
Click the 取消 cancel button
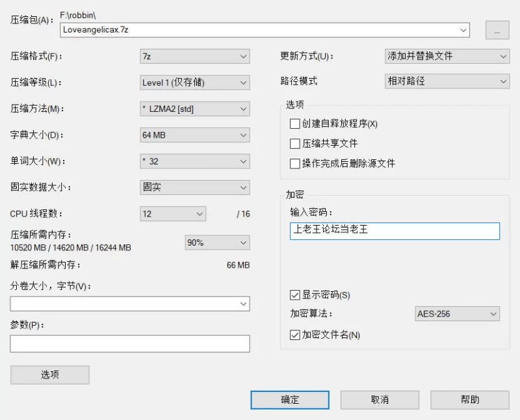[x=380, y=400]
